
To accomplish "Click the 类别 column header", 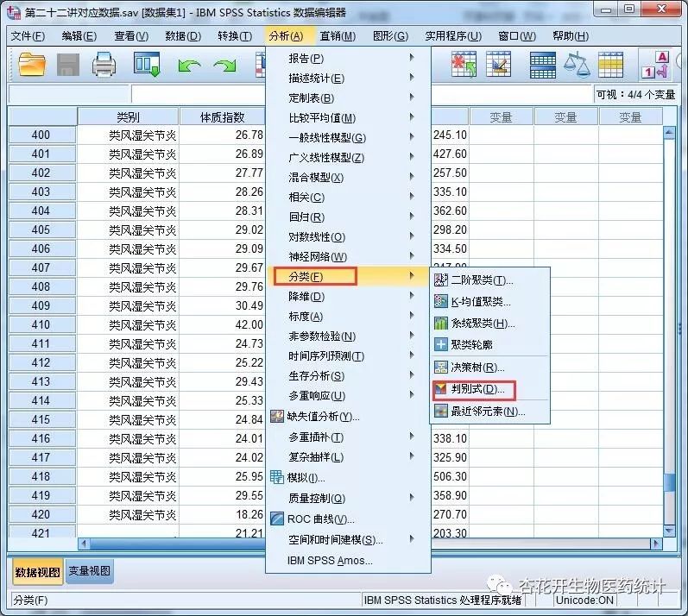I will coord(128,116).
